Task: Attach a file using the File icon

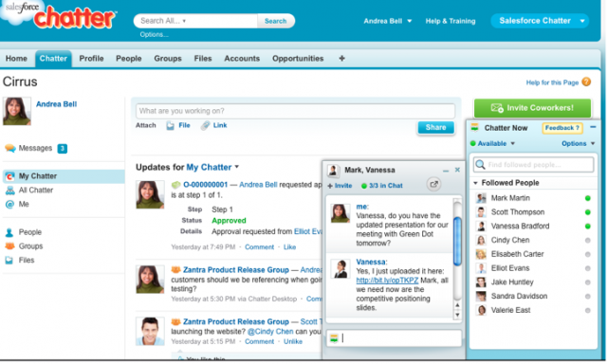Action: pos(171,125)
